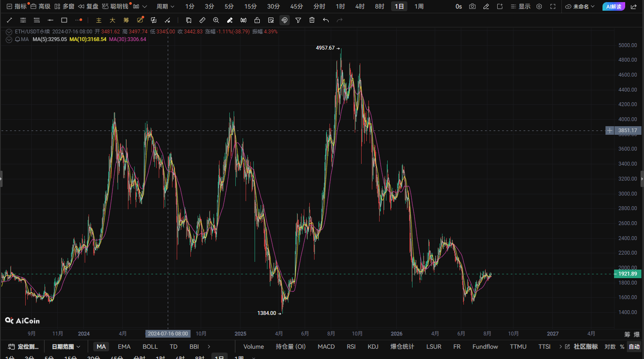
Task: Open more drawing tools ellipsis menu
Action: click(x=78, y=20)
